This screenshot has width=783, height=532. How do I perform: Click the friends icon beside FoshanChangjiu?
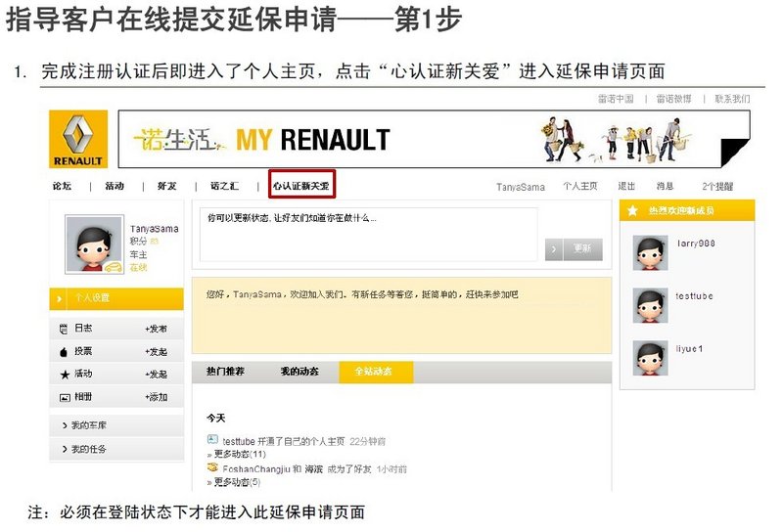click(x=212, y=467)
